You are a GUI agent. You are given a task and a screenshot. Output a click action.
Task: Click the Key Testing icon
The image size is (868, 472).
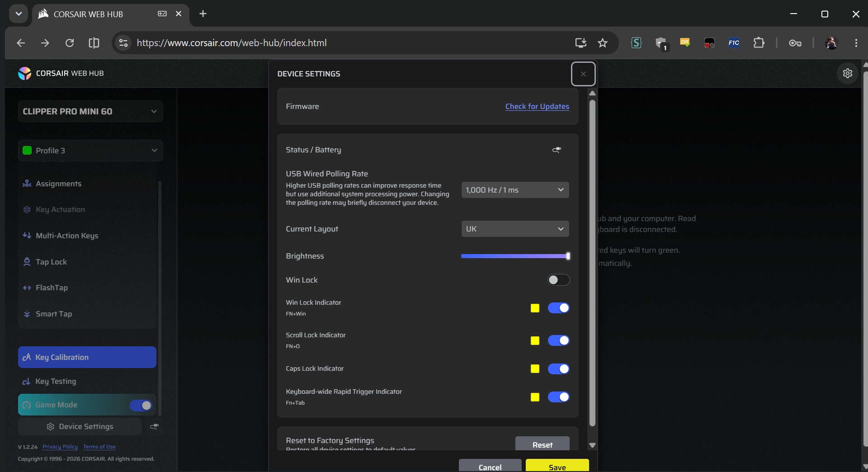pyautogui.click(x=27, y=382)
